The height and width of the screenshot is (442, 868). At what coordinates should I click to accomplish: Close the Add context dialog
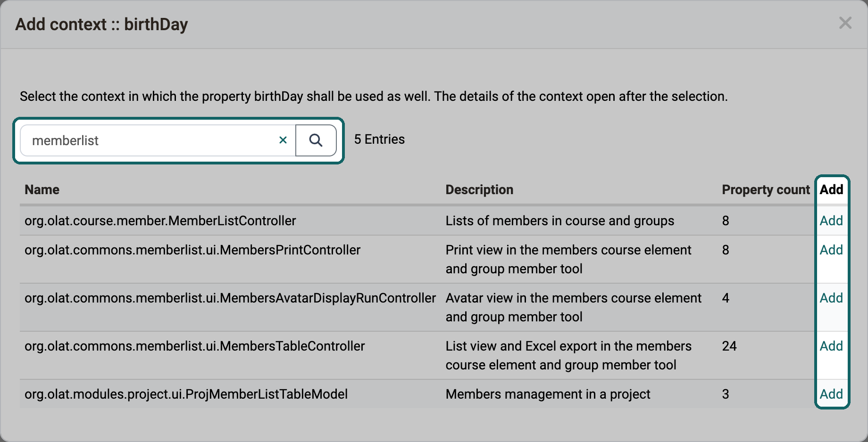coord(845,23)
